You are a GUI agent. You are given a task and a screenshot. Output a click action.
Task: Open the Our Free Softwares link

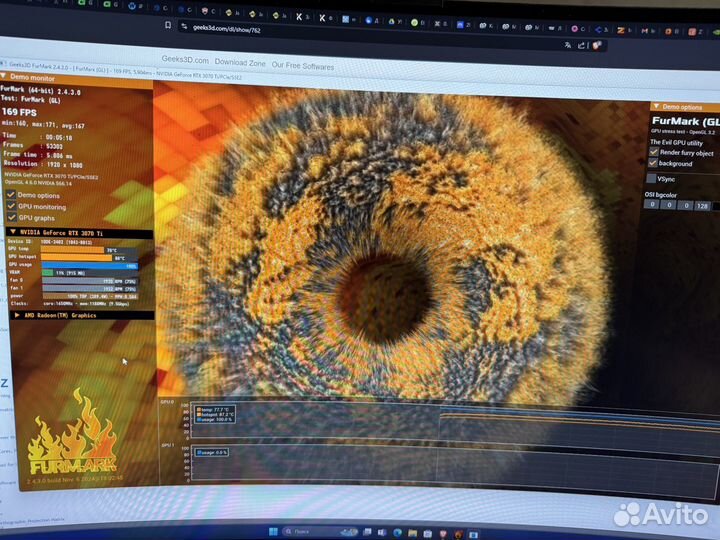pyautogui.click(x=303, y=64)
